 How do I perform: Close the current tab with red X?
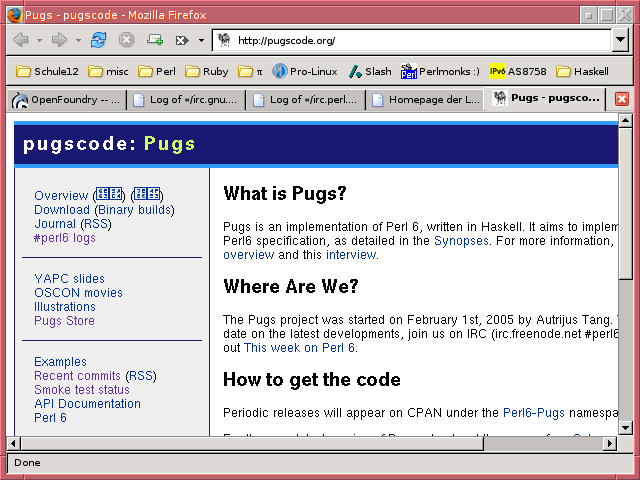point(622,99)
